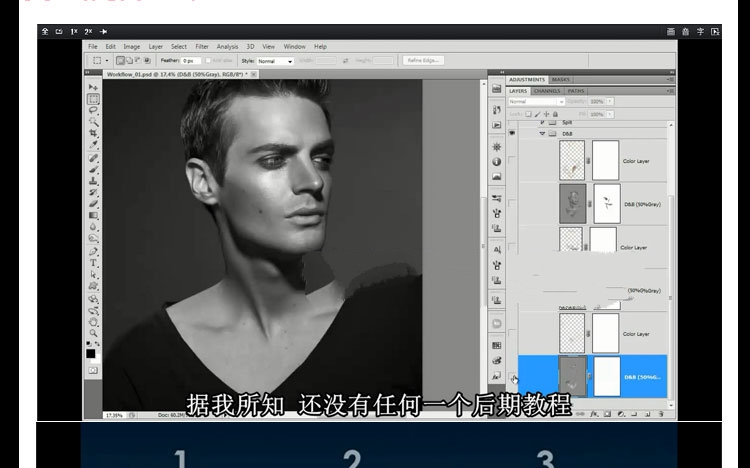
Task: Open the Image menu
Action: click(132, 46)
